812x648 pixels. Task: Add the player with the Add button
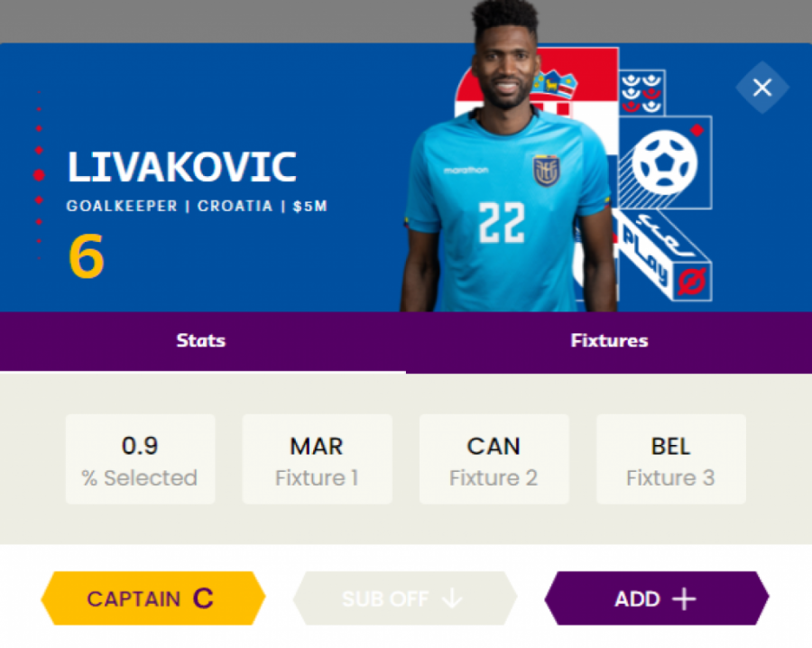pos(656,599)
